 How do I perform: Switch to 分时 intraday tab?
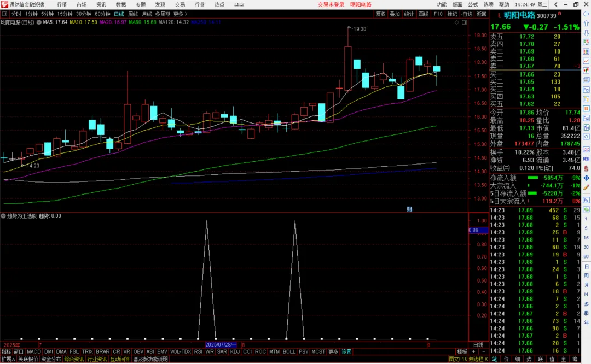[16, 14]
